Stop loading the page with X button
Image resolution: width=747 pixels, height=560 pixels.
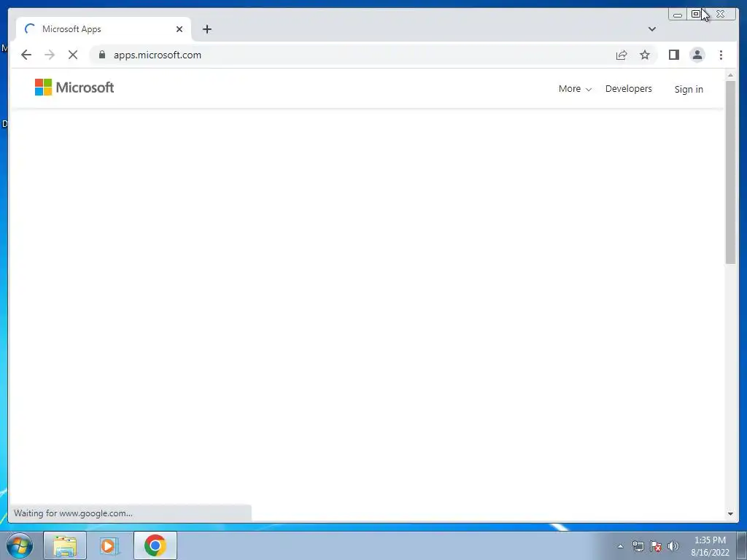tap(72, 55)
